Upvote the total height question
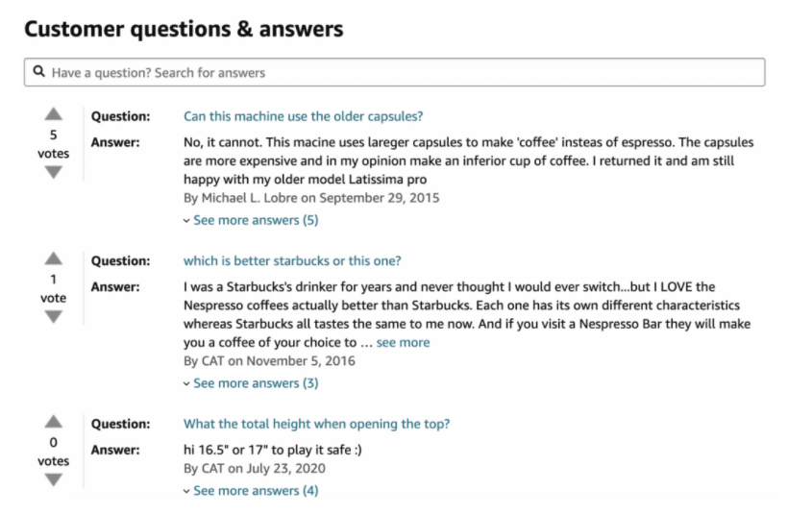The height and width of the screenshot is (515, 812). 54,422
